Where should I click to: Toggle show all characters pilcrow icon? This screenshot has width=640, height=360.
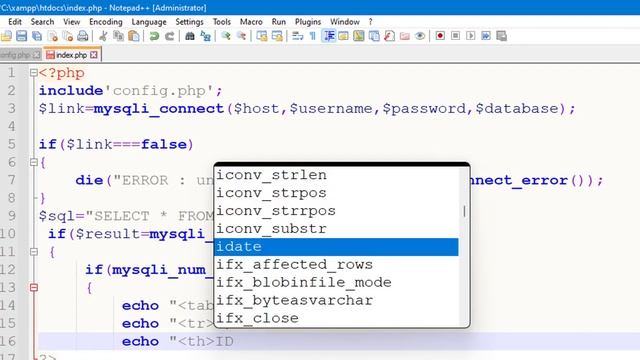(x=313, y=36)
